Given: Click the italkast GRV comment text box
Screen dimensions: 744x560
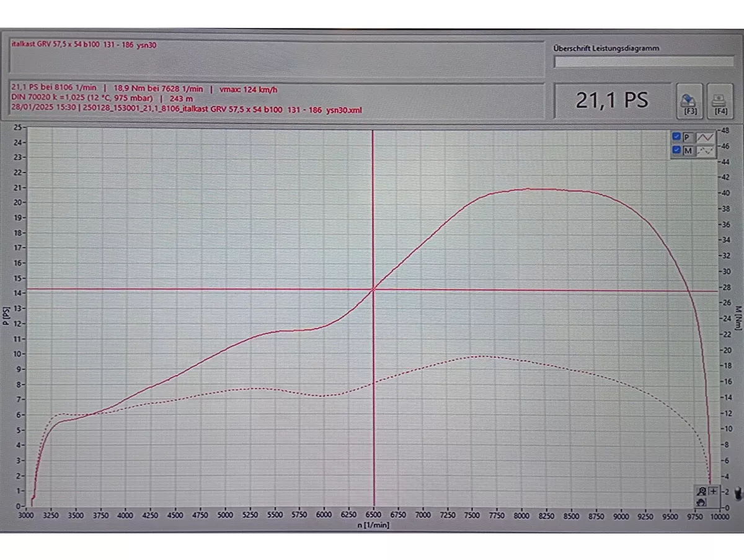Looking at the screenshot, I should point(277,60).
